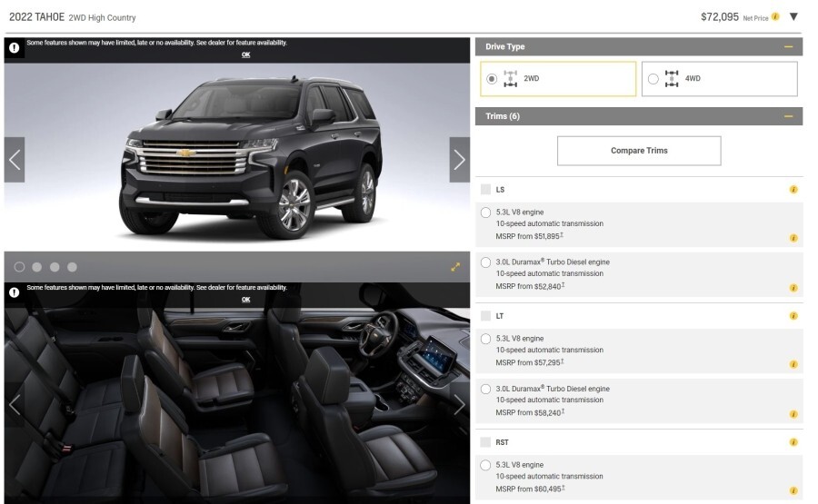
Task: Go to second gallery view dot
Action: [x=37, y=267]
